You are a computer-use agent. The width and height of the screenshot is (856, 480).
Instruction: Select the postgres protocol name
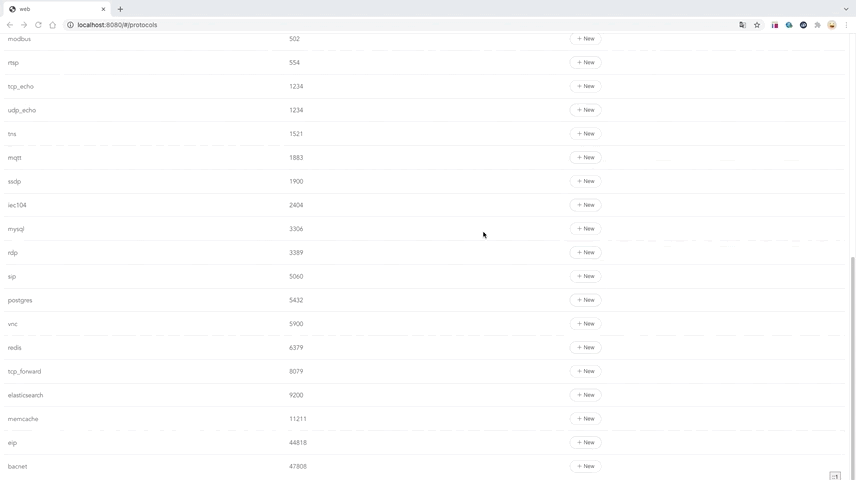20,300
